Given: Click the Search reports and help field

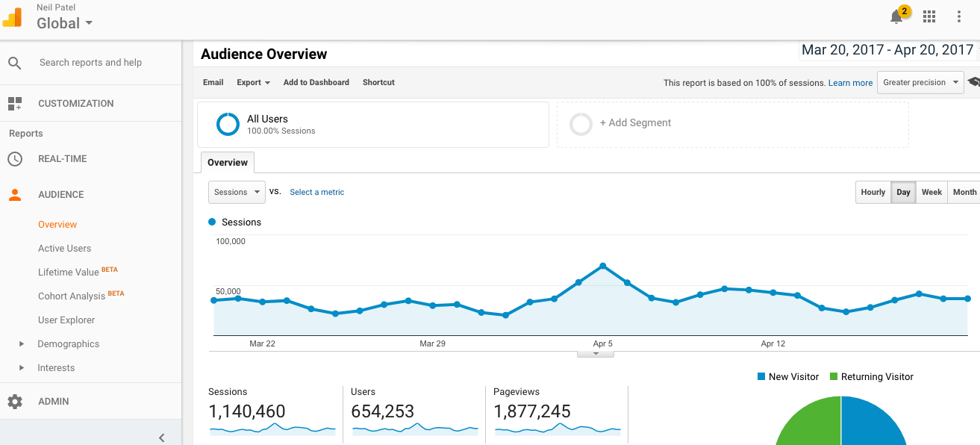Looking at the screenshot, I should tap(90, 63).
